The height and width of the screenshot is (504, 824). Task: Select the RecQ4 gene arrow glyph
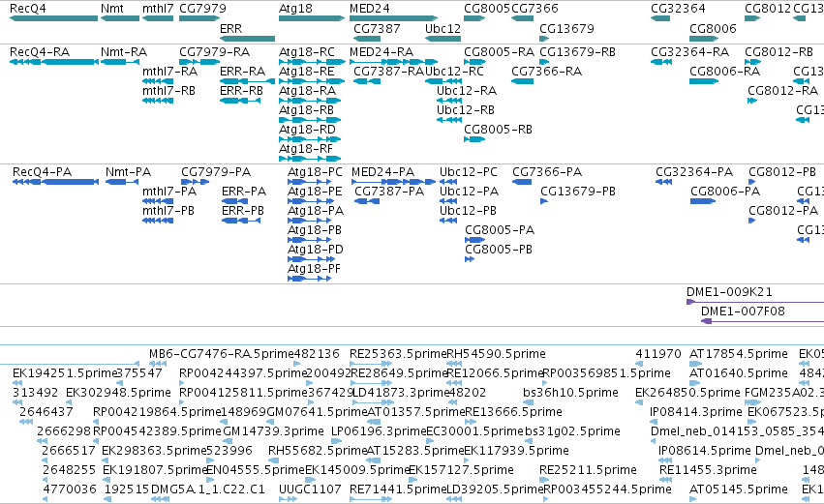(x=53, y=18)
